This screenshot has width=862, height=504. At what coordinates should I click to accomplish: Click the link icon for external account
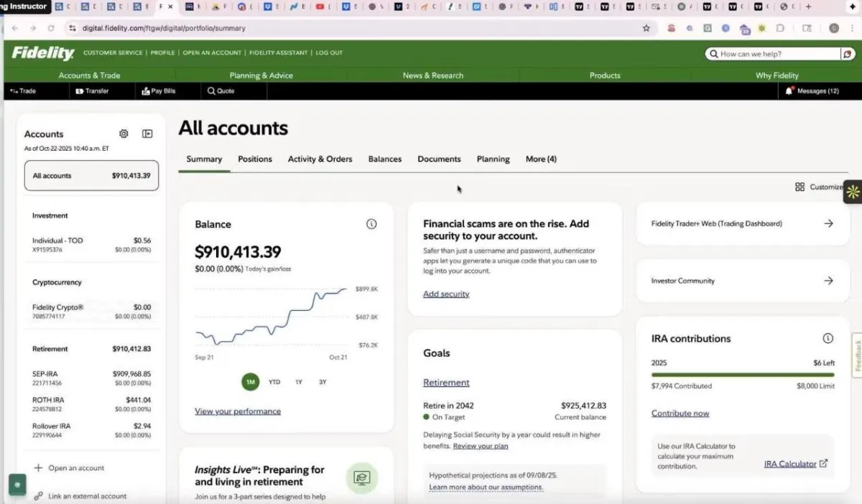pos(38,496)
